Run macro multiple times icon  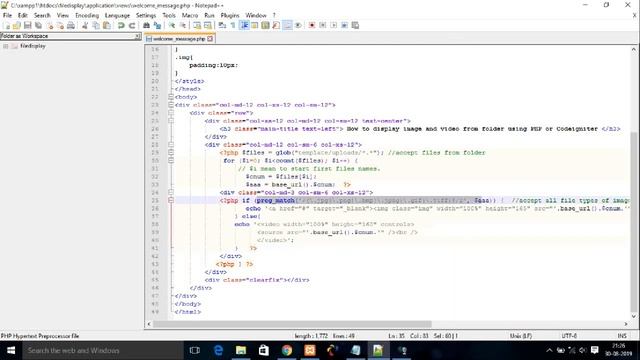pos(344,25)
